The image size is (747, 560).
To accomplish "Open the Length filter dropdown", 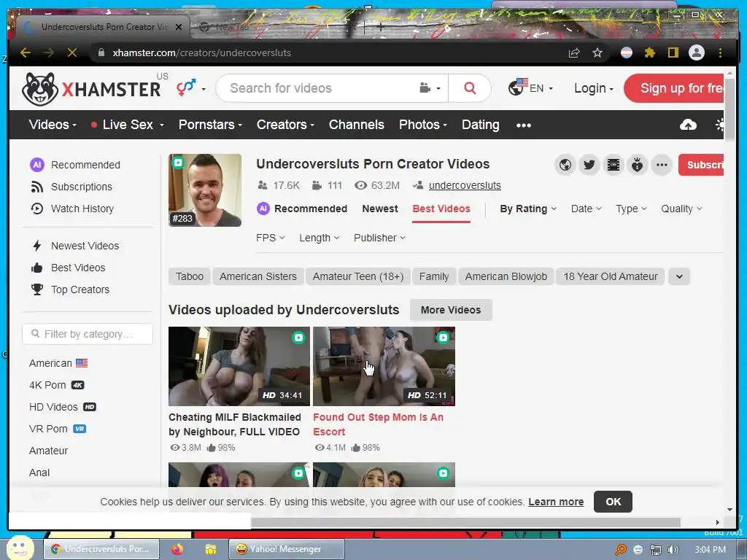I will point(320,238).
